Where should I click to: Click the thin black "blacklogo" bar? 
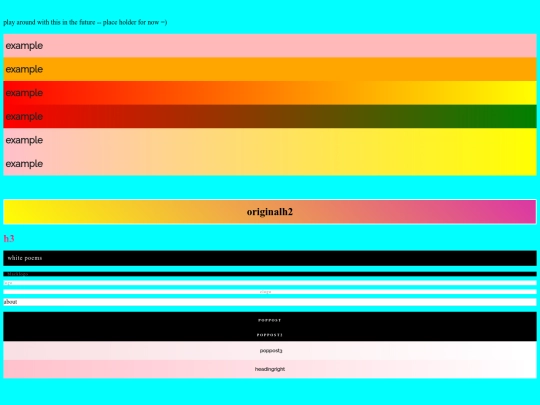click(x=270, y=274)
